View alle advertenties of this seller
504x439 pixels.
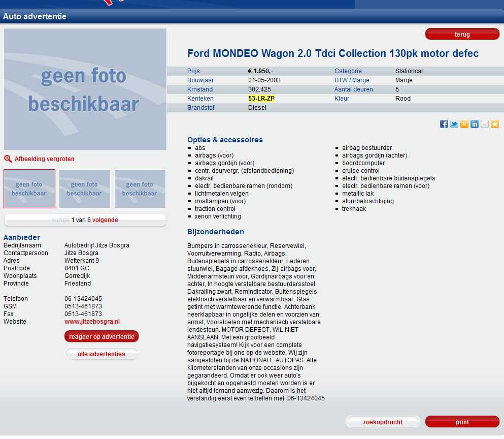coord(102,354)
